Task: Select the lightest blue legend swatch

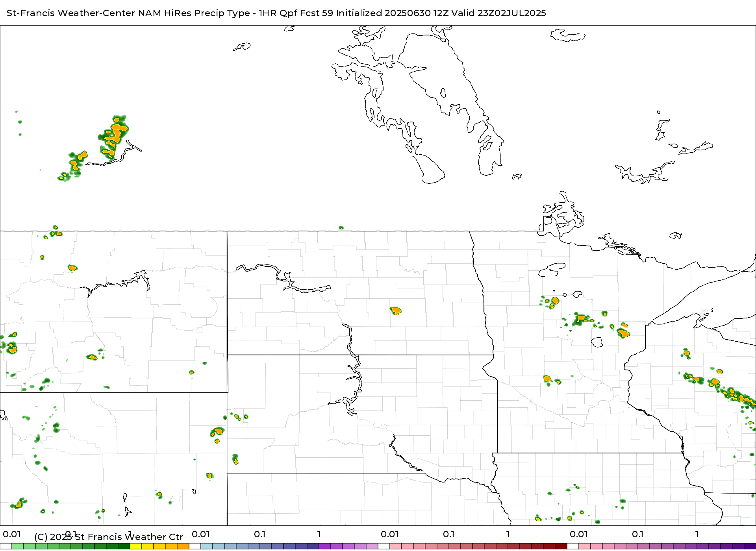Action: coord(207,546)
